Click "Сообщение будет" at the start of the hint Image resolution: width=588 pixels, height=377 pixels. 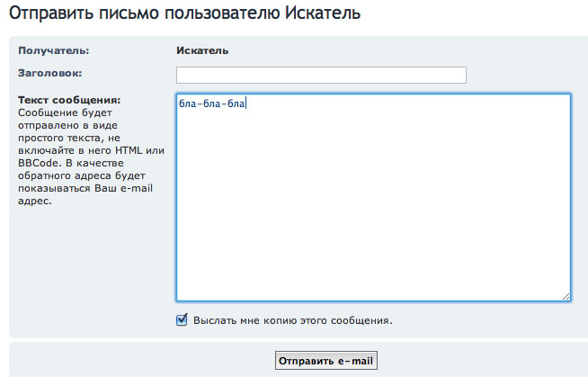[x=60, y=112]
